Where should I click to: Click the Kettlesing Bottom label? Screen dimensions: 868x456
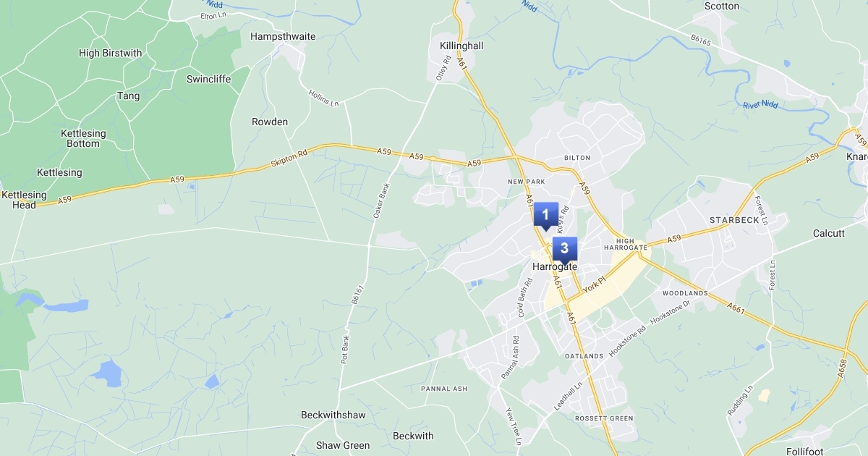pos(83,138)
